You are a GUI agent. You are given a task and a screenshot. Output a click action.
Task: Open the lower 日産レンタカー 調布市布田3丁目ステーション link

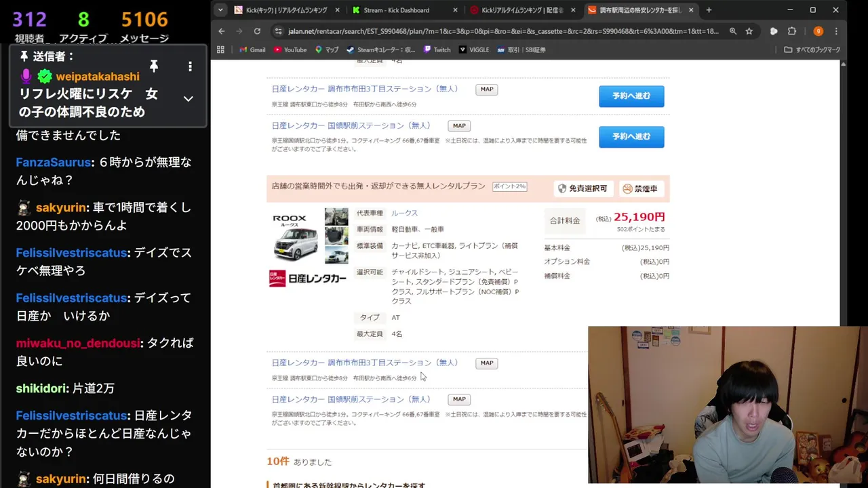click(x=366, y=363)
